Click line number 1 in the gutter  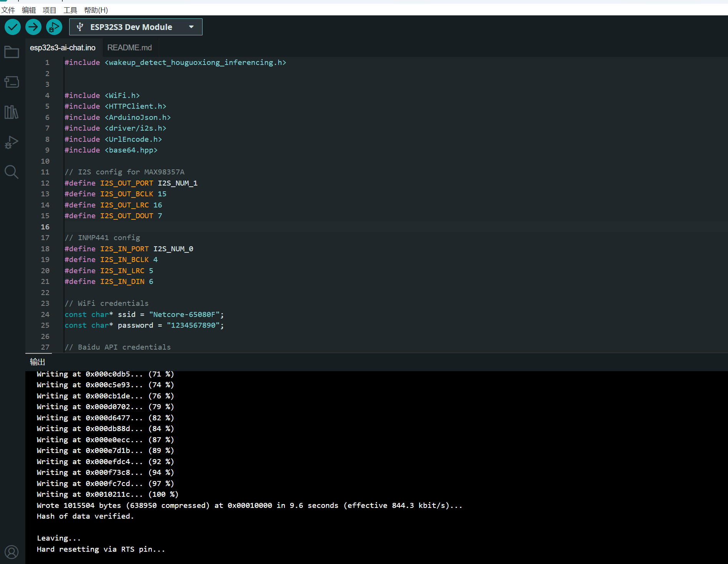pyautogui.click(x=47, y=63)
